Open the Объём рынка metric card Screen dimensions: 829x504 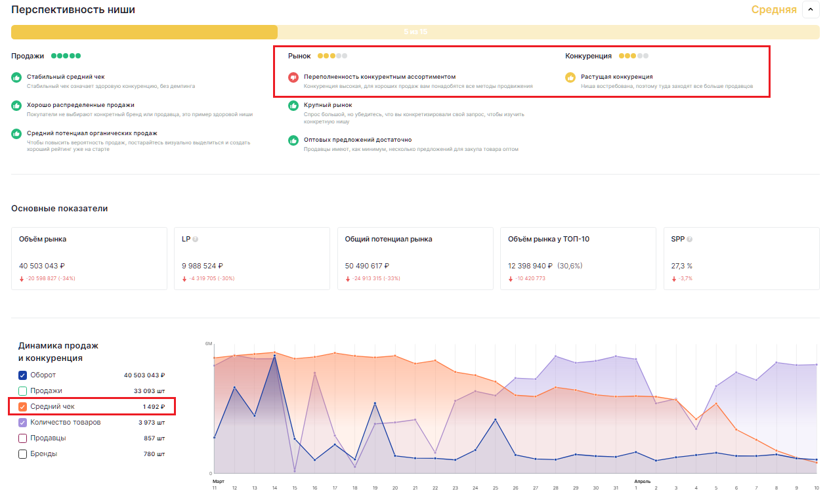(x=89, y=259)
